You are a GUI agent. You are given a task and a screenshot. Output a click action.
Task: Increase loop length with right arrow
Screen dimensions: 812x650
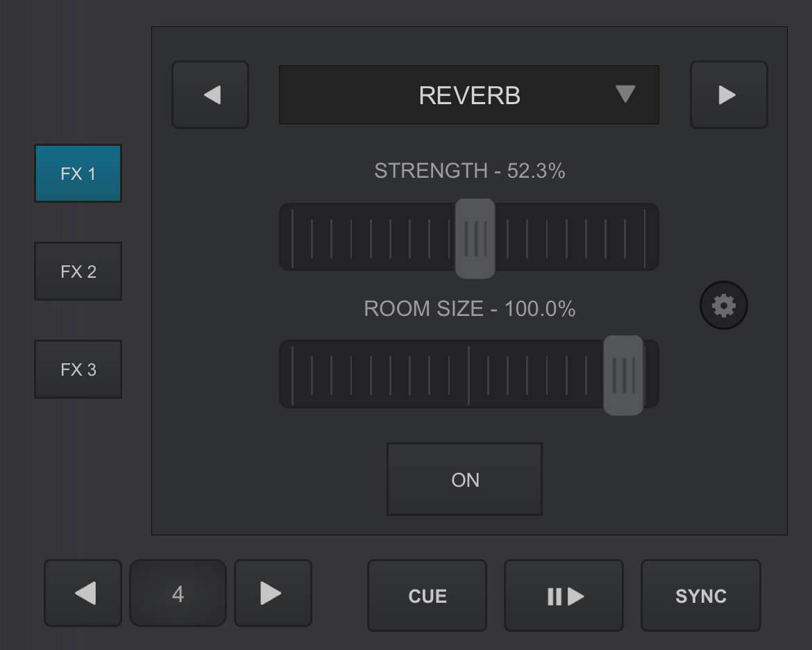[x=273, y=594]
